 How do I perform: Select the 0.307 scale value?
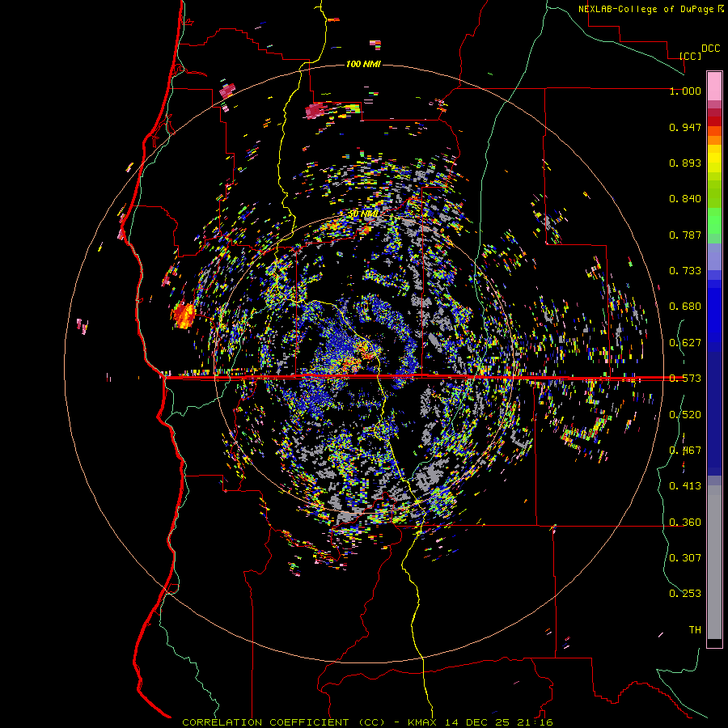685,558
